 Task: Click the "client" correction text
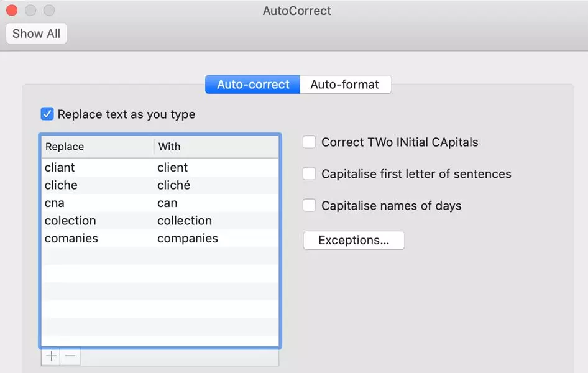172,167
